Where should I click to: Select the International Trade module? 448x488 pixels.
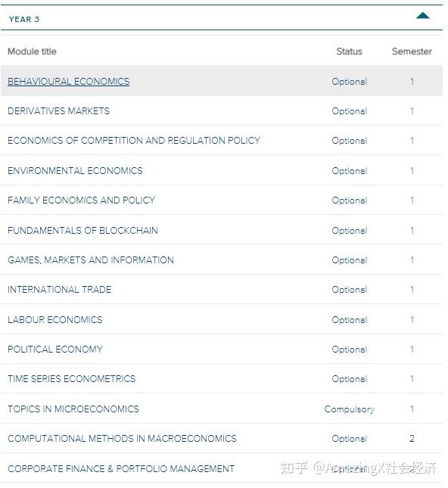60,290
